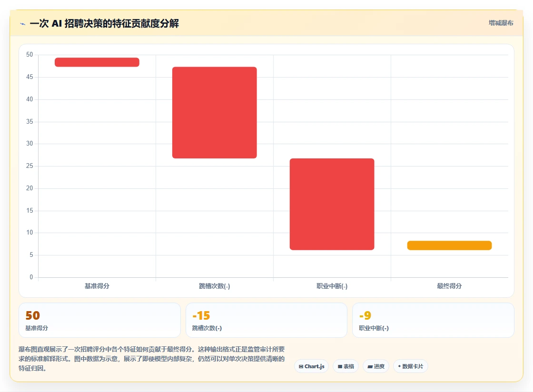Click the description paragraph starting 瀑布图直观展示了

152,359
